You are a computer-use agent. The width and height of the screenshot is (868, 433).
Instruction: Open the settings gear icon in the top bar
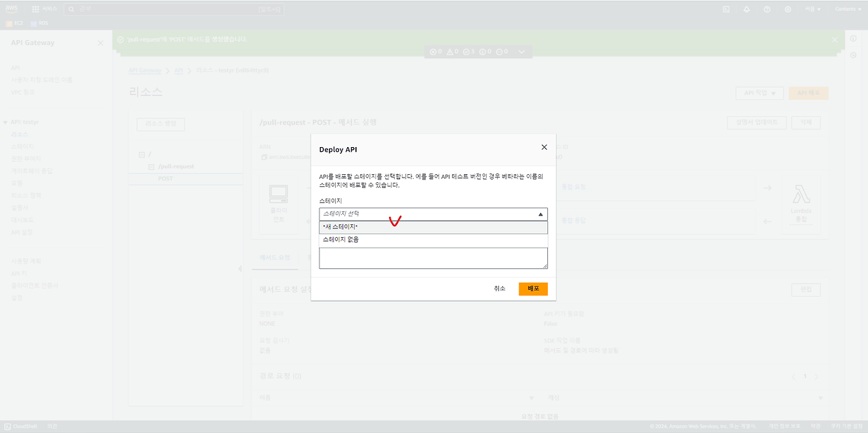tap(788, 9)
